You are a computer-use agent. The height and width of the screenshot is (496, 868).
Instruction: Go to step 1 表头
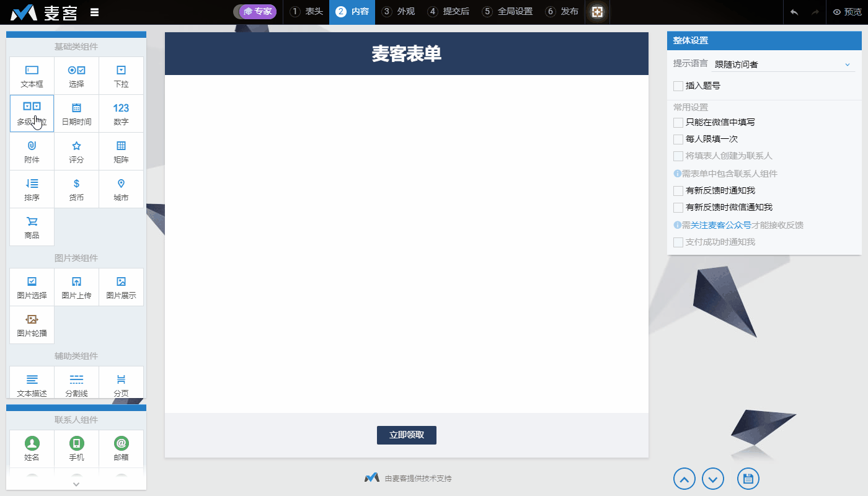point(306,12)
